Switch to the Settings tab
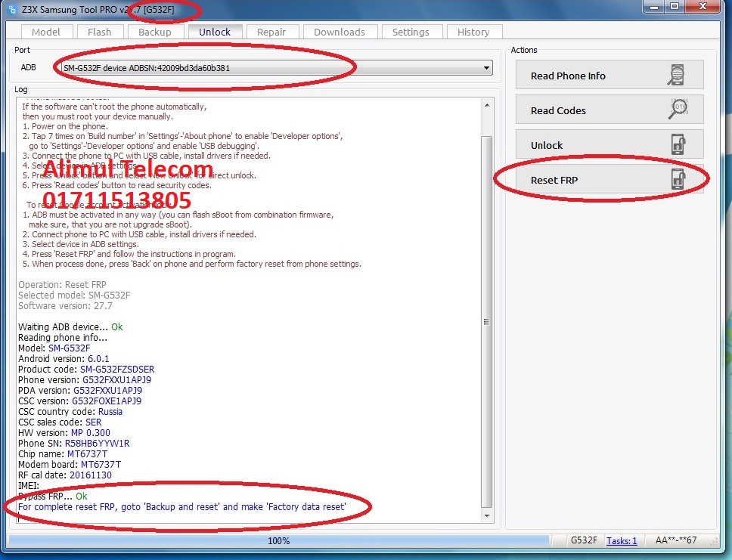The image size is (732, 560). coord(411,32)
